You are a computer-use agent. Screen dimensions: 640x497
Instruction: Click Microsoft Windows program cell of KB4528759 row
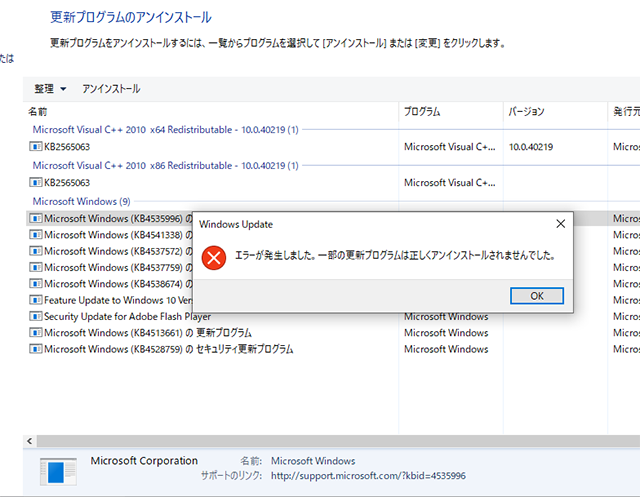pyautogui.click(x=446, y=349)
